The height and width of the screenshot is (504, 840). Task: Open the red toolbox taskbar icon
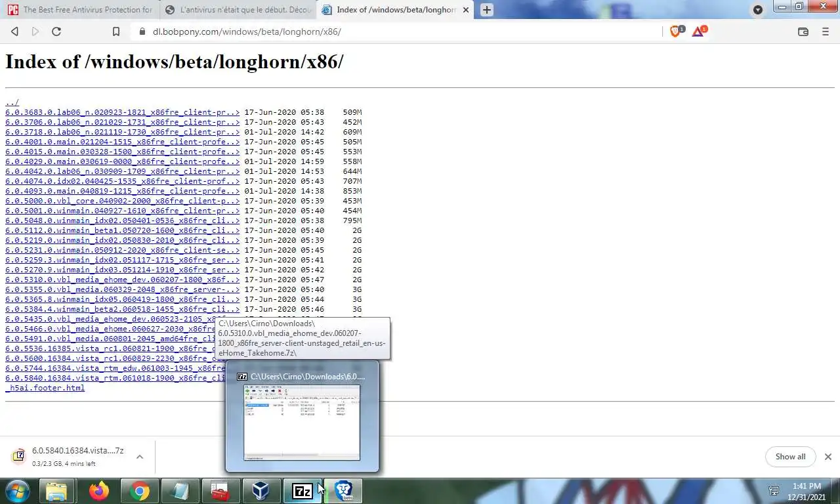coord(220,491)
